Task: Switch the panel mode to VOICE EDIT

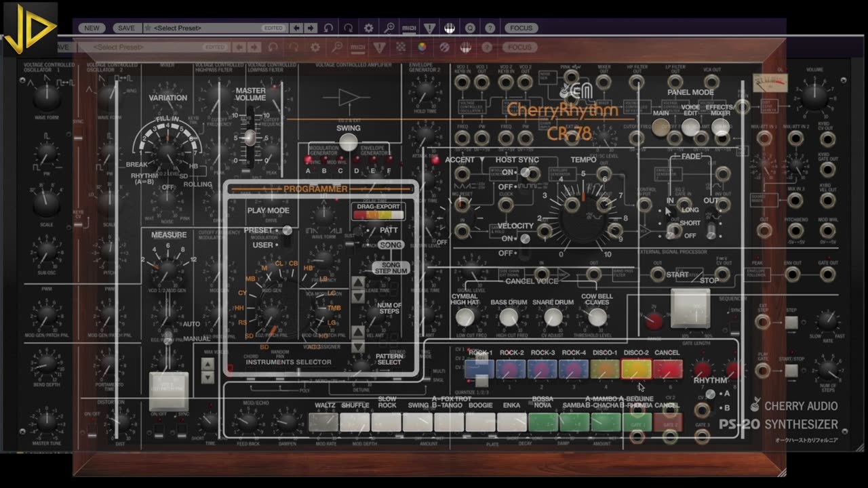Action: pyautogui.click(x=690, y=127)
